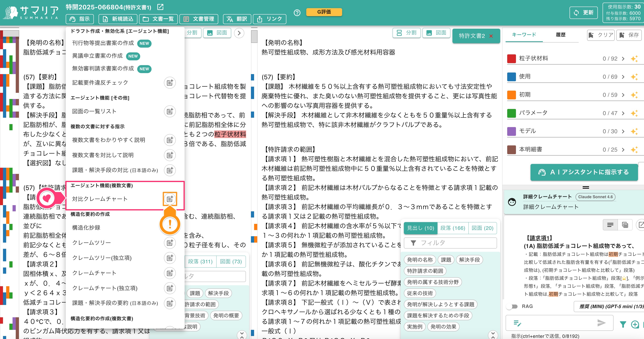Click the add-instruction icon for 課題・解決手段の要約
This screenshot has width=644, height=339.
pos(170,303)
